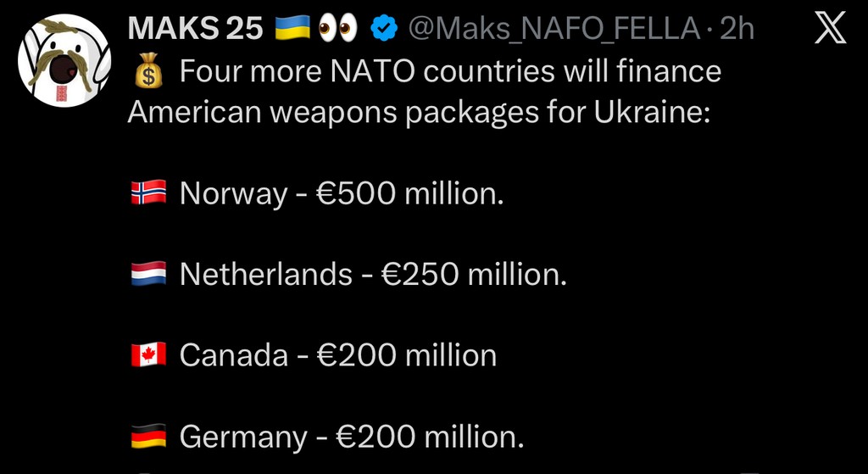The height and width of the screenshot is (474, 868).
Task: Click the MAKS 25 display name
Action: click(195, 29)
